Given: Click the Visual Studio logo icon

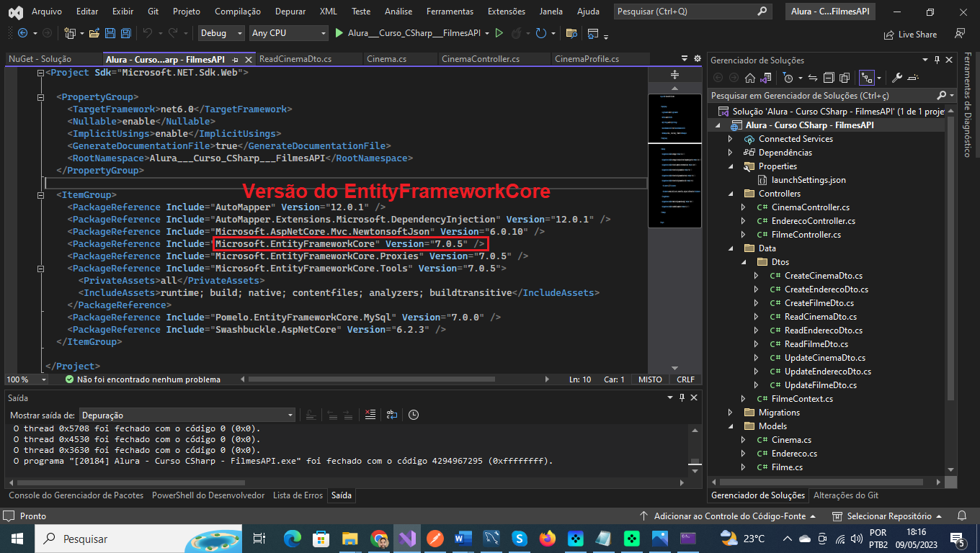Looking at the screenshot, I should (14, 12).
